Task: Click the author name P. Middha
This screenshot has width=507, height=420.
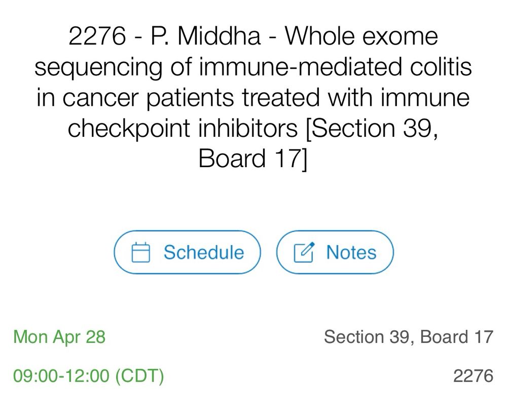Action: pos(206,35)
